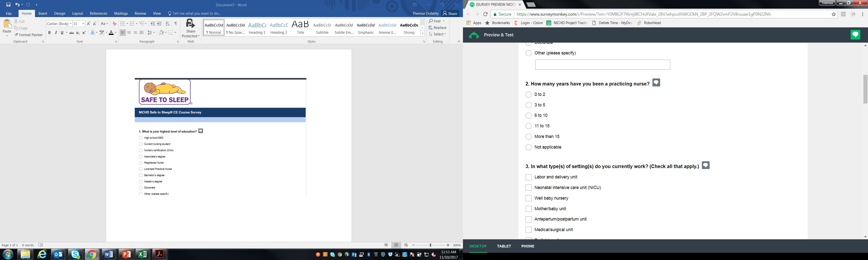Expand the Find dropdown arrow
868x260 pixels.
[443, 21]
